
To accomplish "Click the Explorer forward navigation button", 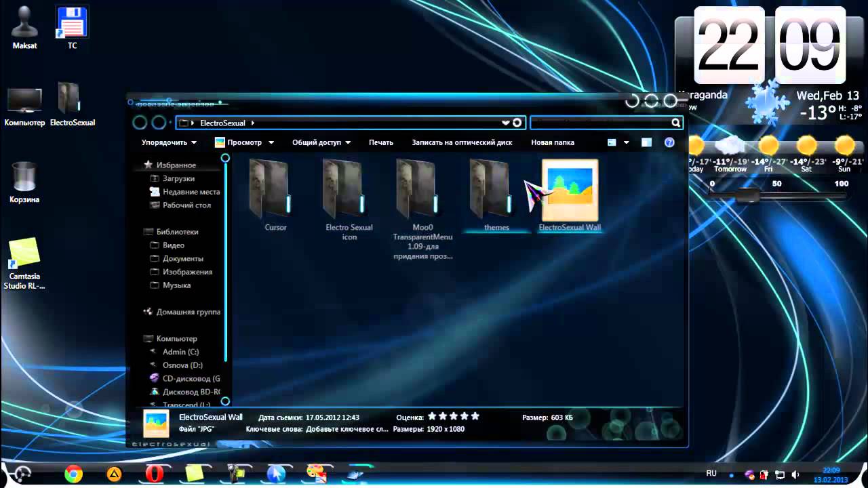I will (x=159, y=123).
